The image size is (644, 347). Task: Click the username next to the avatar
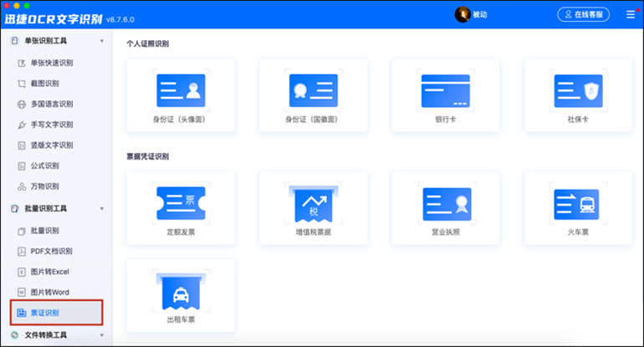[x=480, y=14]
